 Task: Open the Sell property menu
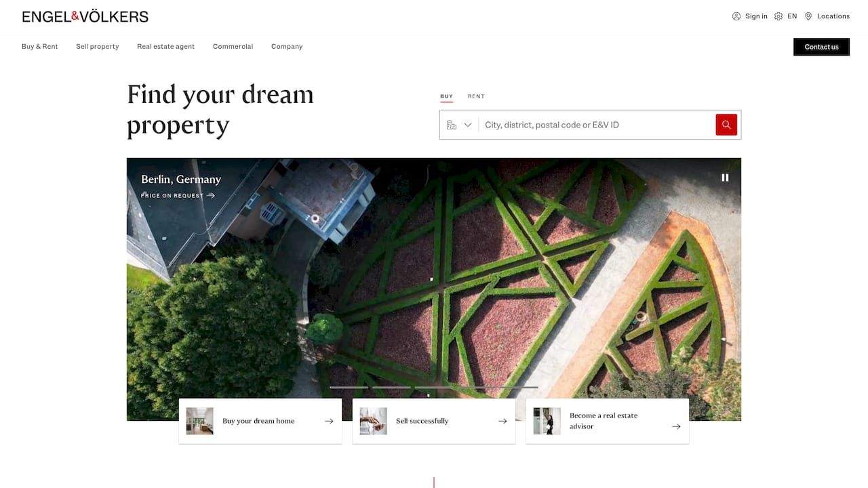tap(98, 47)
